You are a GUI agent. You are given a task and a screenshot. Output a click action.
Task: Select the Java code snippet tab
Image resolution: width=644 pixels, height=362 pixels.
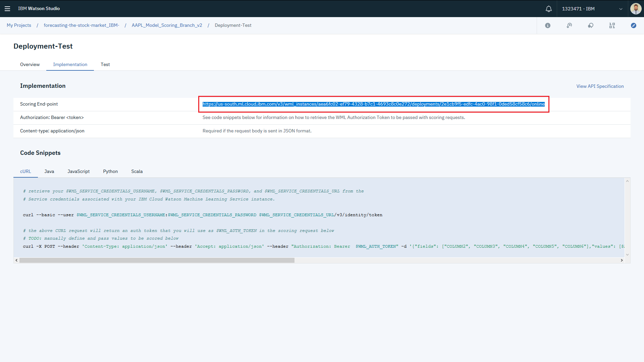49,171
